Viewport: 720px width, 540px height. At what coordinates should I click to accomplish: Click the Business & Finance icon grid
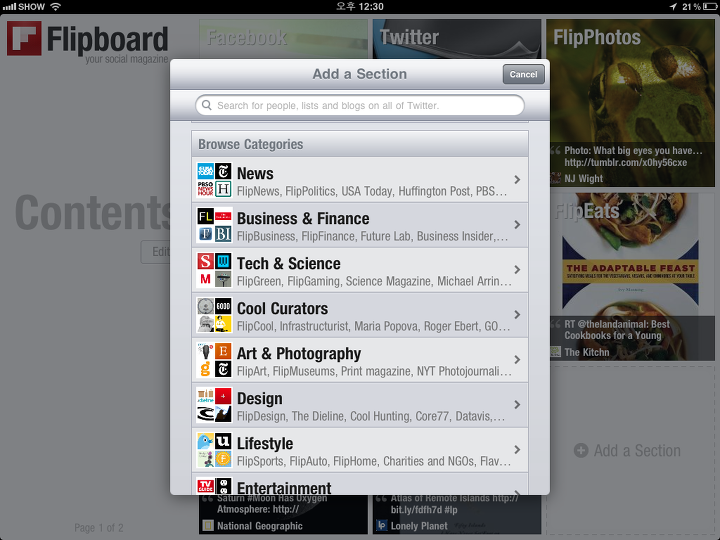(x=214, y=225)
